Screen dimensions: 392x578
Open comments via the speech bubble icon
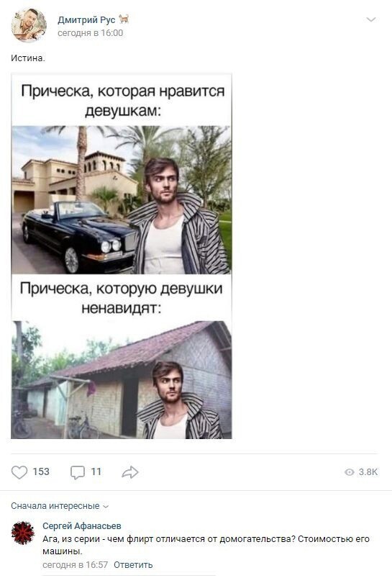[x=78, y=472]
